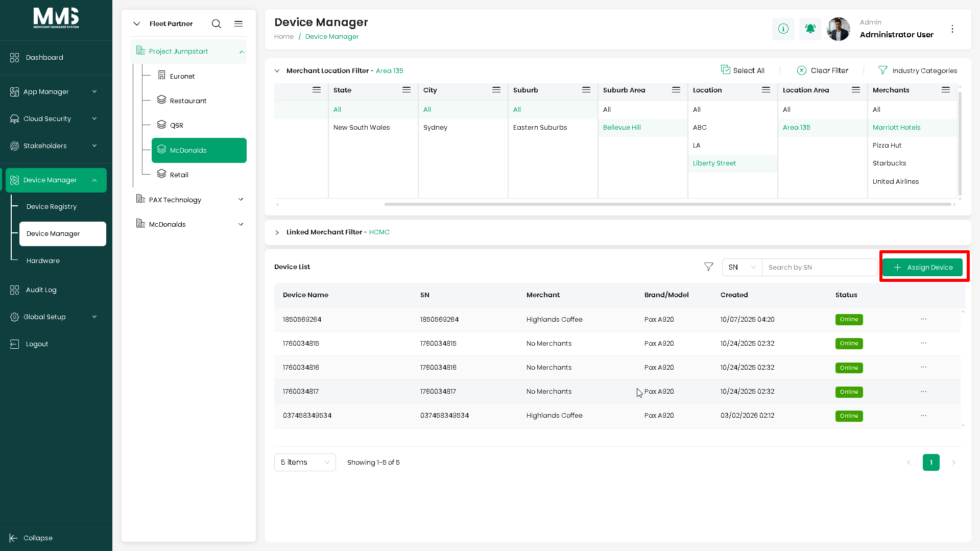Viewport: 980px width, 551px height.
Task: Expand the Linked Merchant Filter section
Action: pos(277,232)
